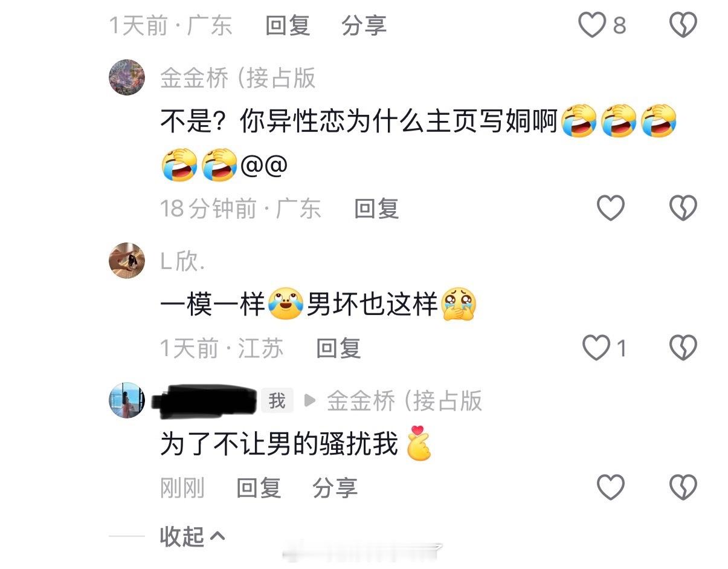Viewport: 728px width, 569px height.
Task: Open the replied-to 金金桥 name after arrow
Action: point(404,400)
